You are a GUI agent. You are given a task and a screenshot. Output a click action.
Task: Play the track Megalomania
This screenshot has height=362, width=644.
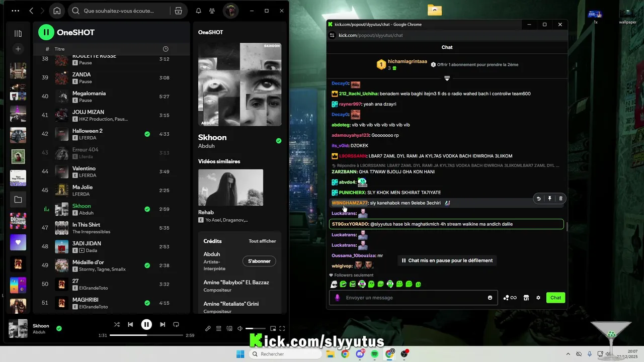(x=112, y=97)
